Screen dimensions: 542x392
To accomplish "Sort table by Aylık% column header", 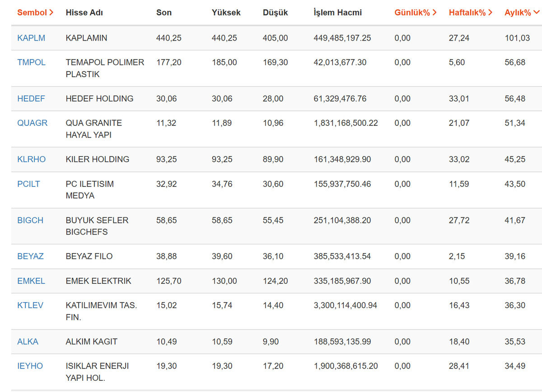I will coord(522,13).
